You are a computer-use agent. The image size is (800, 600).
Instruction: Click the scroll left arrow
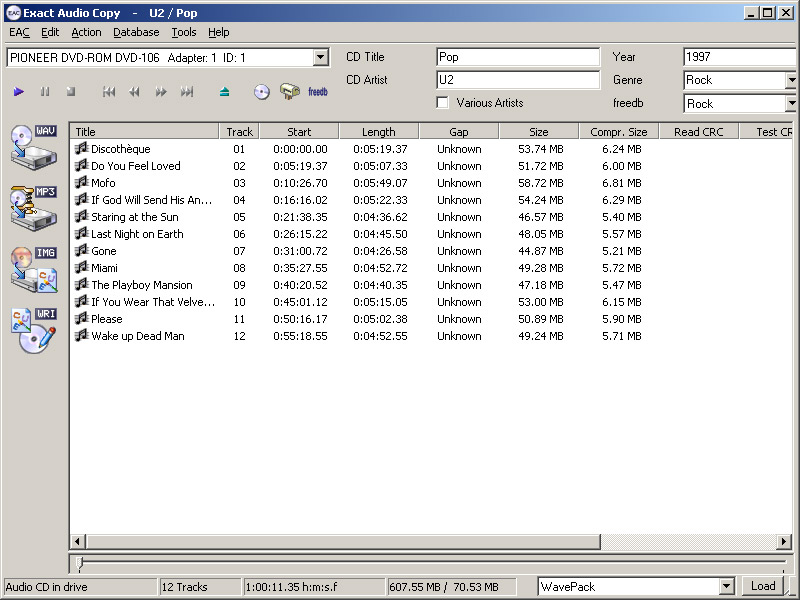(x=78, y=541)
